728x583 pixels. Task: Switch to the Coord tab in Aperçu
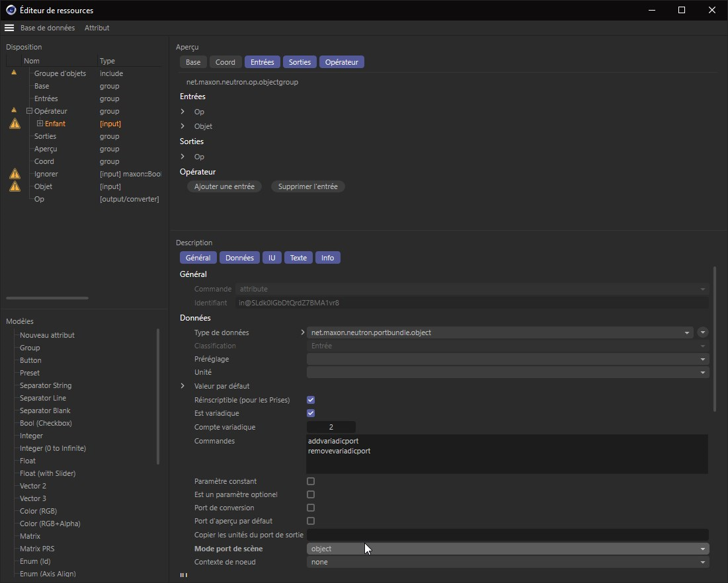[x=225, y=62]
